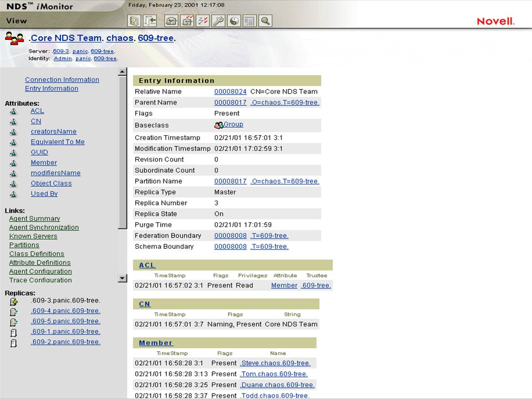The image size is (532, 399).
Task: Open the Entry Information link in sidebar
Action: [x=52, y=88]
